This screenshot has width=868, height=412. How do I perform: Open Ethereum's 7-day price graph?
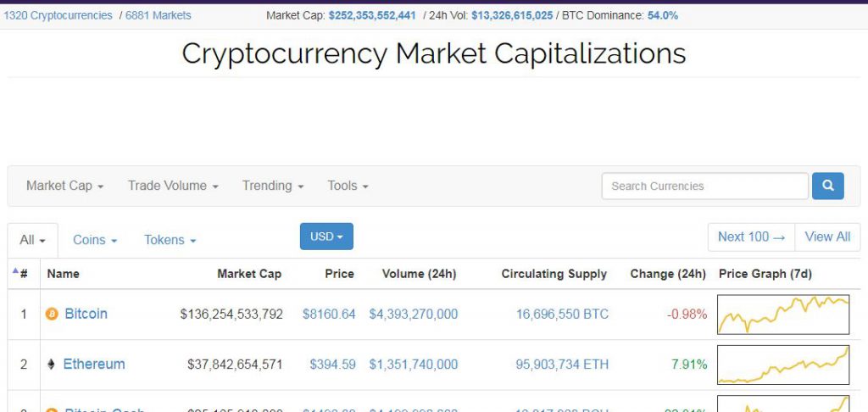pos(783,365)
